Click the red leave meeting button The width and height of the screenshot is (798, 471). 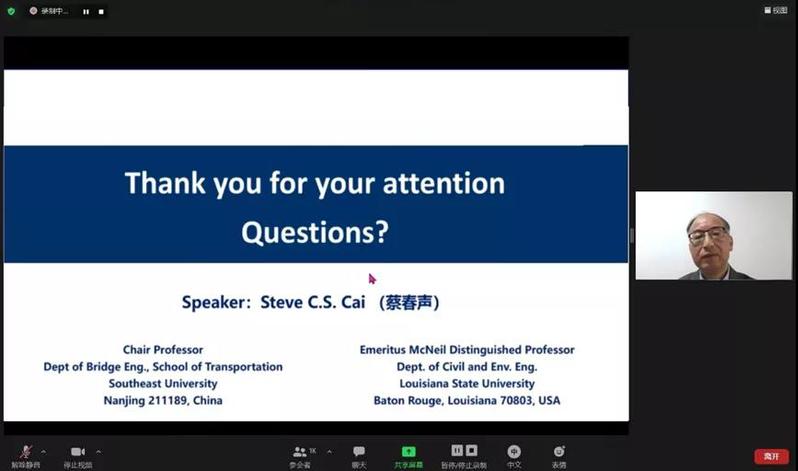(x=771, y=456)
